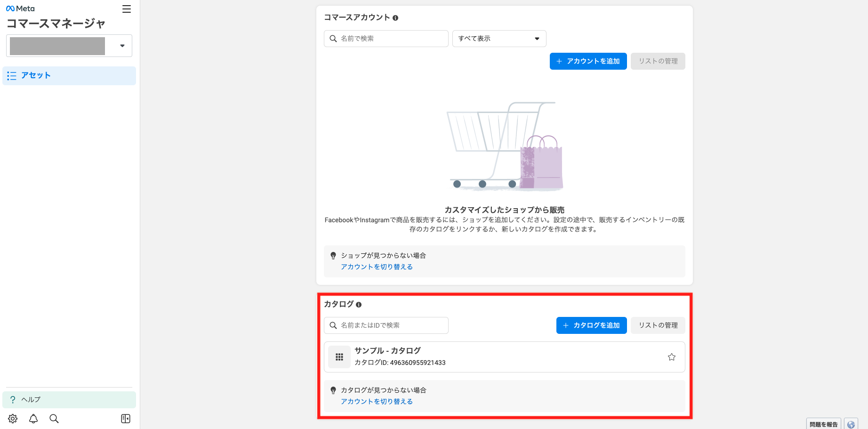Open the すべて表示 filter dropdown

(499, 39)
